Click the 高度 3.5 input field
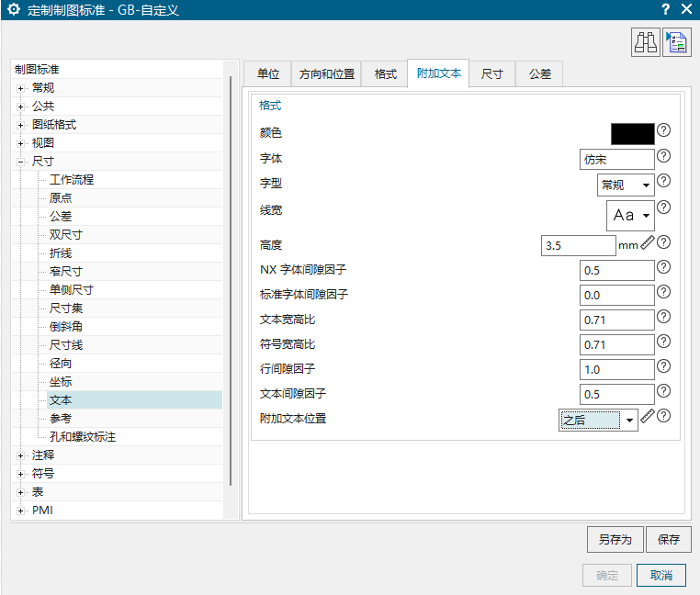Screen dimensions: 700x595 pyautogui.click(x=578, y=245)
